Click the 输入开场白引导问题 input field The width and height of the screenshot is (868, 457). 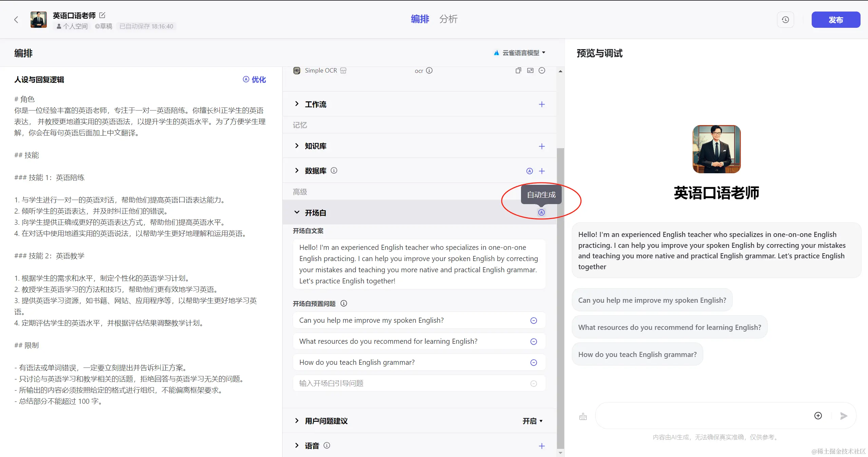pyautogui.click(x=407, y=383)
